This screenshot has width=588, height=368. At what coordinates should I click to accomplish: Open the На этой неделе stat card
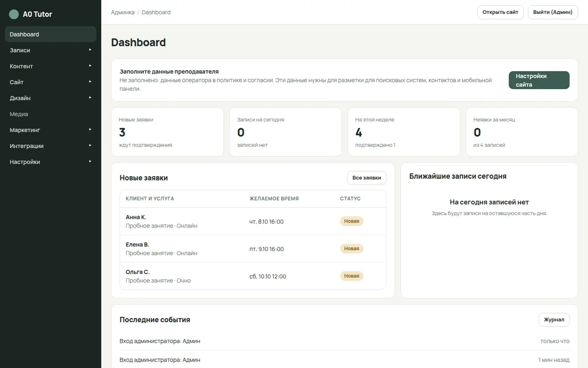point(404,132)
